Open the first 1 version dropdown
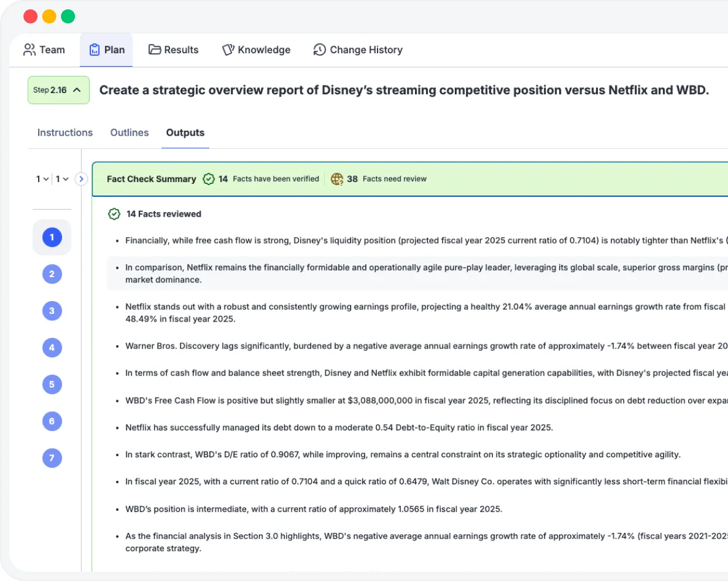The width and height of the screenshot is (728, 581). [x=42, y=179]
